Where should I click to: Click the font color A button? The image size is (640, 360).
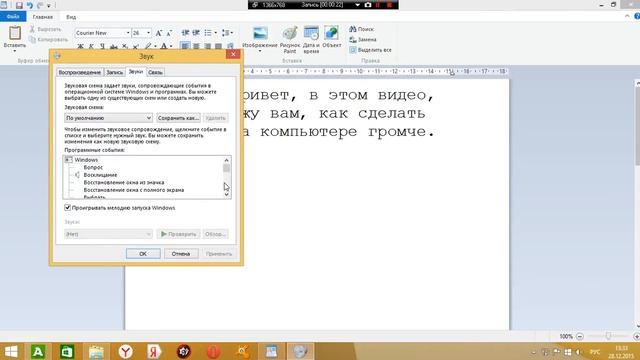coord(164,46)
